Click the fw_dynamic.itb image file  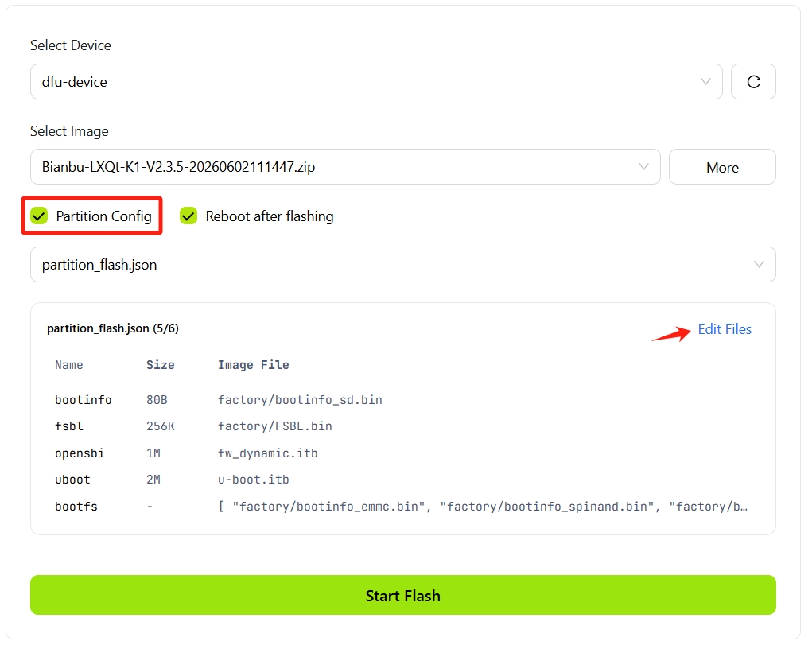(268, 453)
